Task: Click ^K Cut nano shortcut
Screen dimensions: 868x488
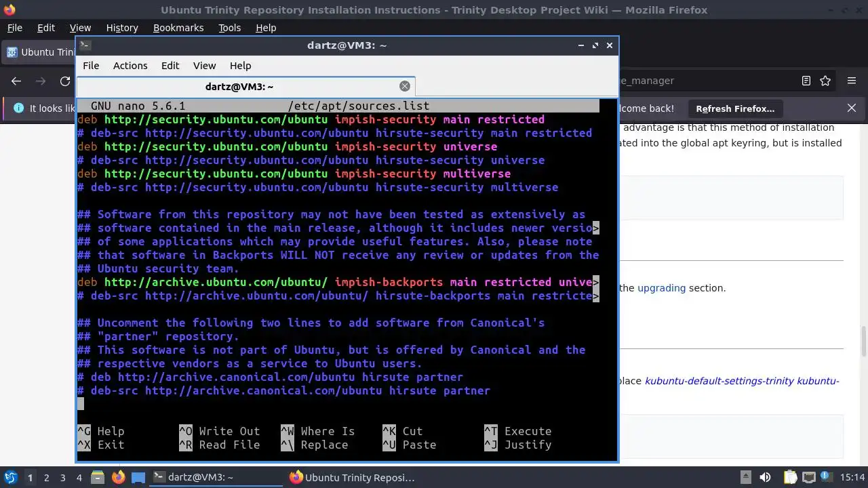Action: pyautogui.click(x=403, y=431)
